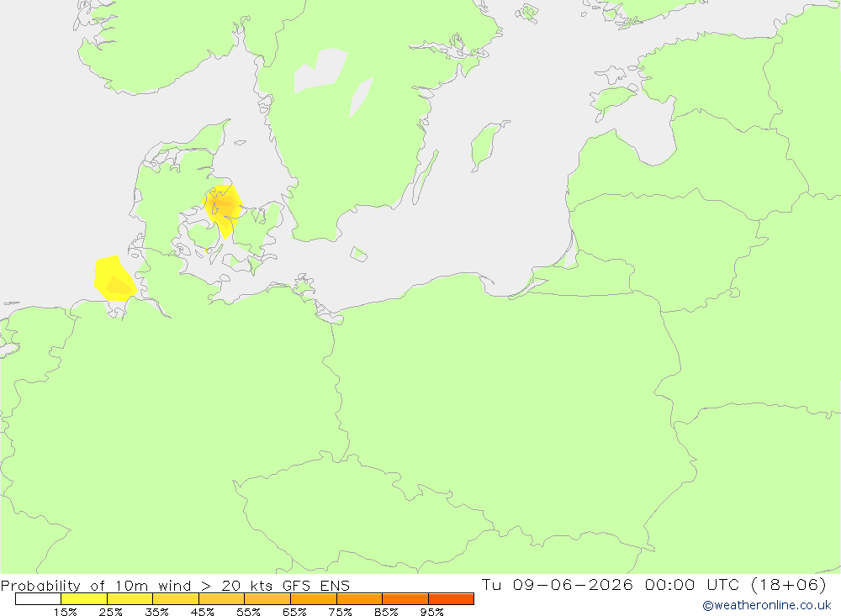Image resolution: width=841 pixels, height=616 pixels.
Task: Click the 75% legend label
Action: pos(340,612)
